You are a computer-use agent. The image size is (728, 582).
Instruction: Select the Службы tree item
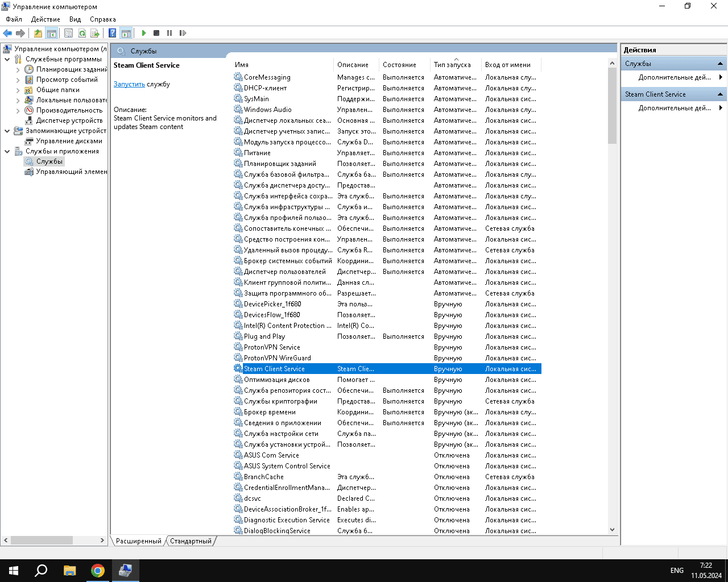pyautogui.click(x=49, y=161)
